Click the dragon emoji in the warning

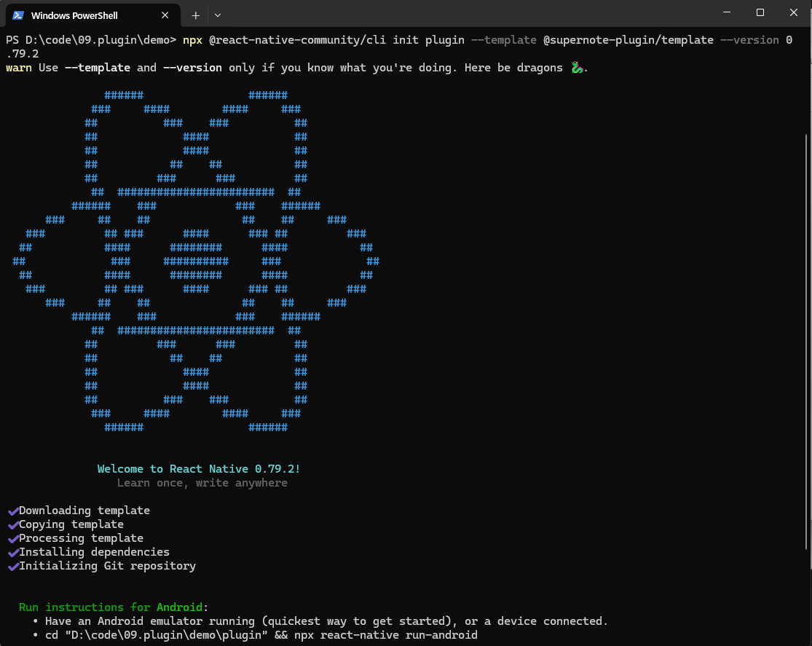577,68
